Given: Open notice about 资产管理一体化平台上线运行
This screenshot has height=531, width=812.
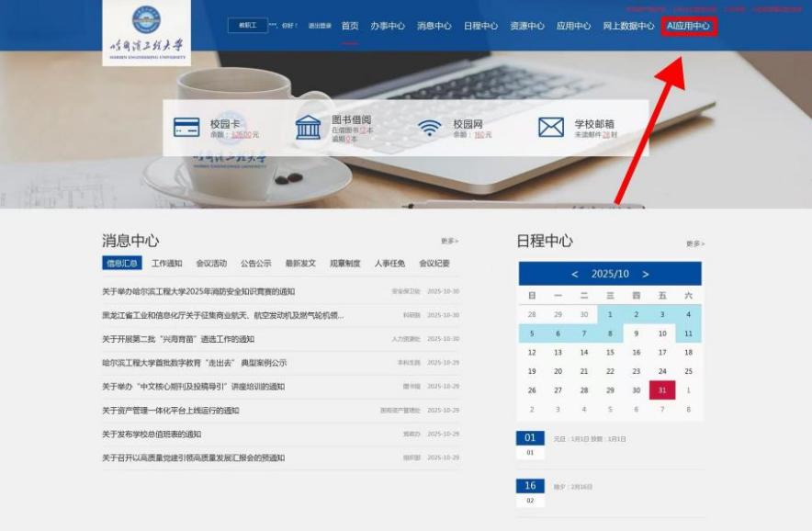Looking at the screenshot, I should coord(170,411).
